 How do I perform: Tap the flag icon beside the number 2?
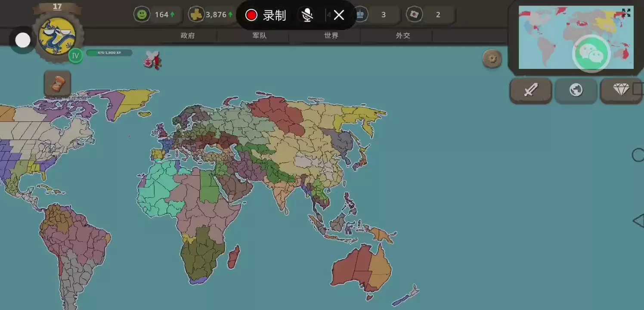tap(414, 15)
